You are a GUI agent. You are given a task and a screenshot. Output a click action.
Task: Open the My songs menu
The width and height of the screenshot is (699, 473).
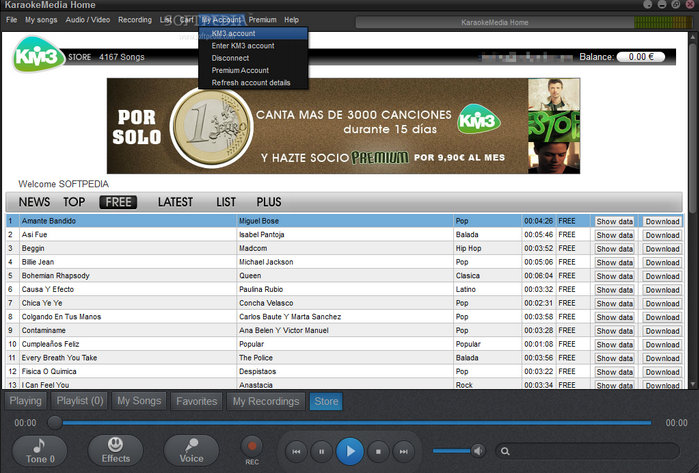[x=41, y=20]
